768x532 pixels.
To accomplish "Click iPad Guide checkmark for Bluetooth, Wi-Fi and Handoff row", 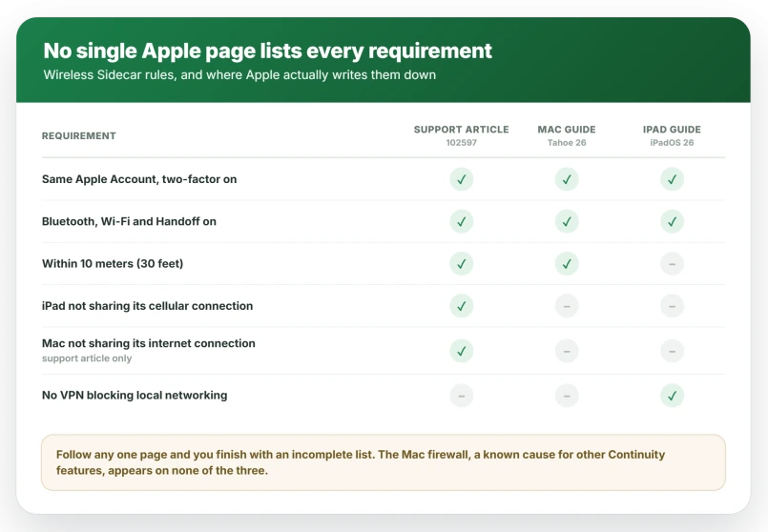I will pos(672,222).
